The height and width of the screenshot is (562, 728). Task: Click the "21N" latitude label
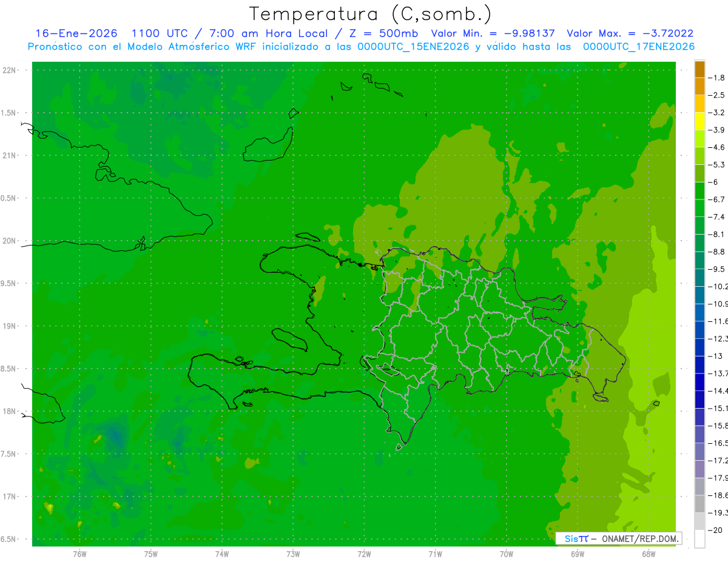(8, 155)
